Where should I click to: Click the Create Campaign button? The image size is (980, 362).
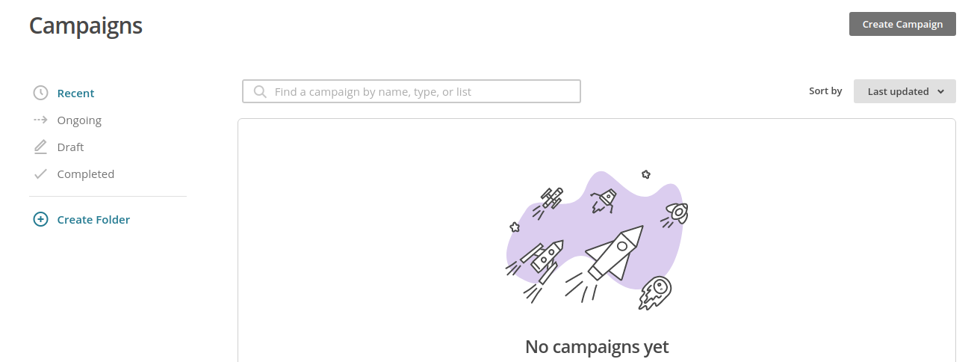pyautogui.click(x=902, y=24)
